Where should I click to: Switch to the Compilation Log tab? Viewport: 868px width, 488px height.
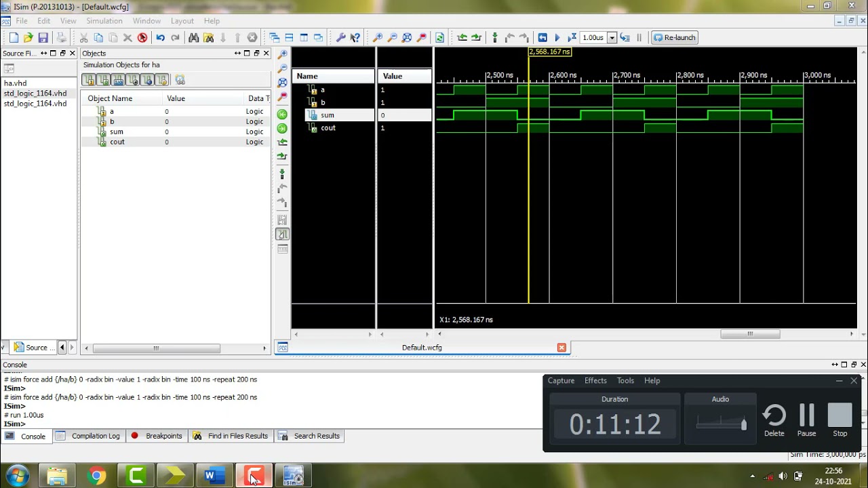point(89,436)
